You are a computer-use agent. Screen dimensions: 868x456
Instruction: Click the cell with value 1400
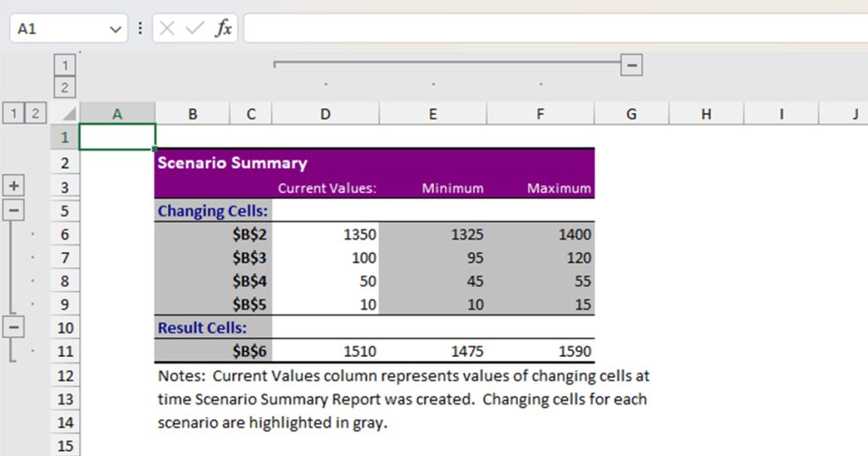[x=540, y=234]
